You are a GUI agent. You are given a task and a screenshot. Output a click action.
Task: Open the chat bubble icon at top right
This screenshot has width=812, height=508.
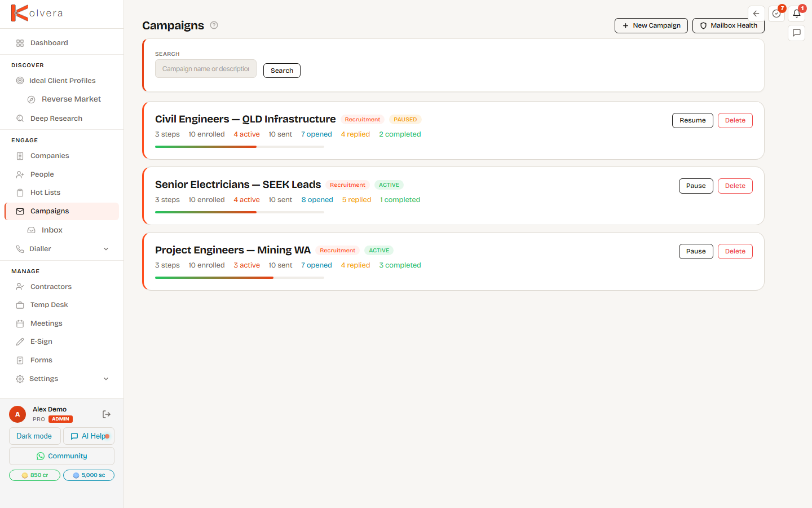(x=797, y=33)
